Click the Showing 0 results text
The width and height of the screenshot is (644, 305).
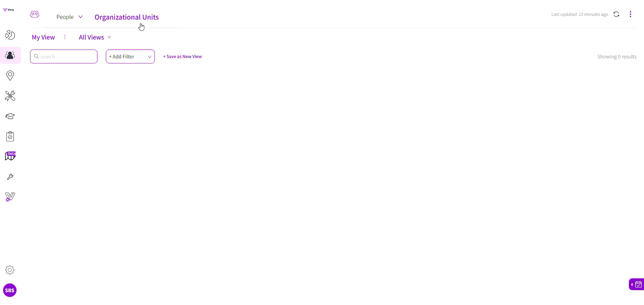click(617, 57)
